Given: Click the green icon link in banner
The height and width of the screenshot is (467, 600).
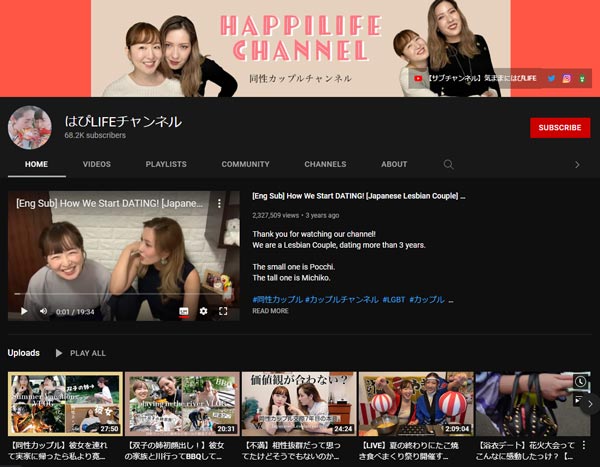Looking at the screenshot, I should click(x=582, y=78).
